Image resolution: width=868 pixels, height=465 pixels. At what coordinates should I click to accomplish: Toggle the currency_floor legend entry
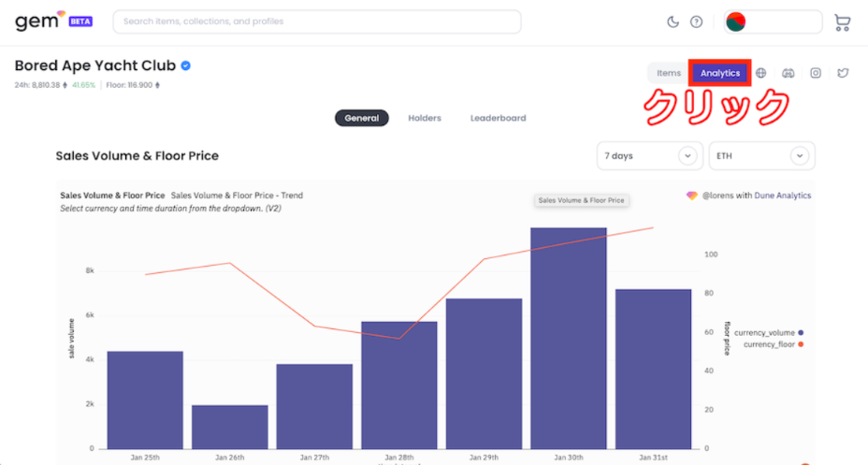click(773, 344)
